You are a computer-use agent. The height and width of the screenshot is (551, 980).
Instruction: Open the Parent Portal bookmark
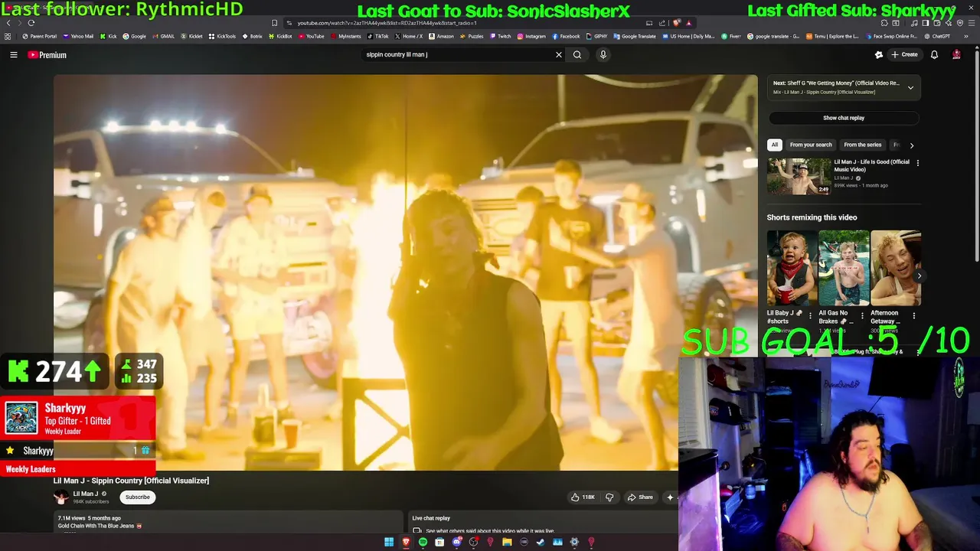(x=40, y=36)
